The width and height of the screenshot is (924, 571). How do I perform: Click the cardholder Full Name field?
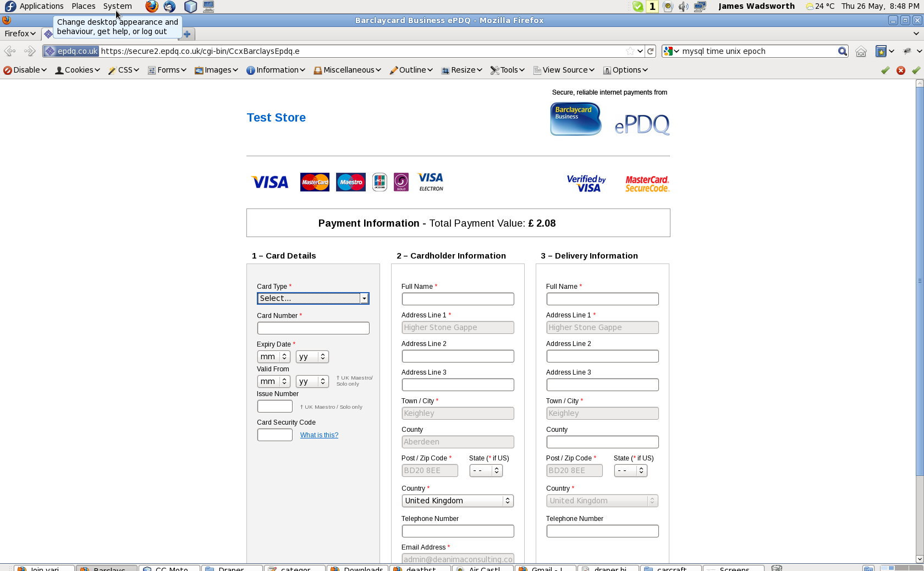(458, 299)
